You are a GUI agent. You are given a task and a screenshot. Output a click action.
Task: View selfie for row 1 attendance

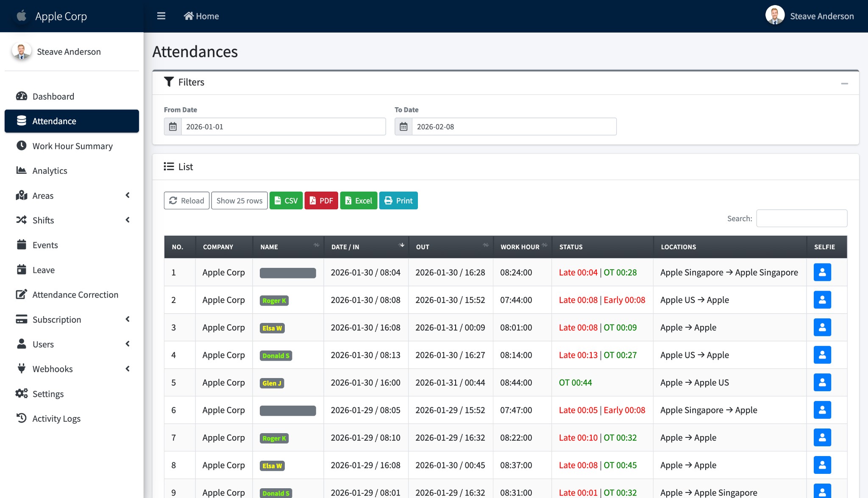coord(822,272)
